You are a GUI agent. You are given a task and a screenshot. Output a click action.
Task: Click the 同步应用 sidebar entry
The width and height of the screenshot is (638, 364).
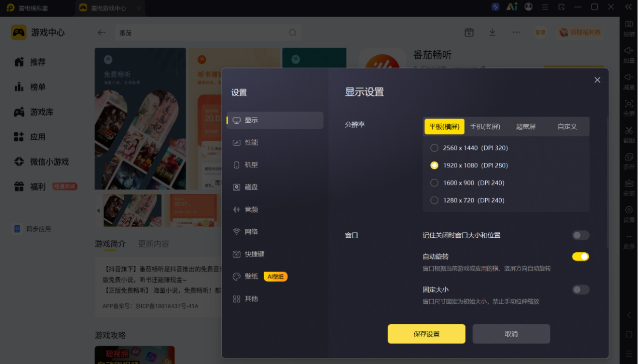tap(33, 229)
